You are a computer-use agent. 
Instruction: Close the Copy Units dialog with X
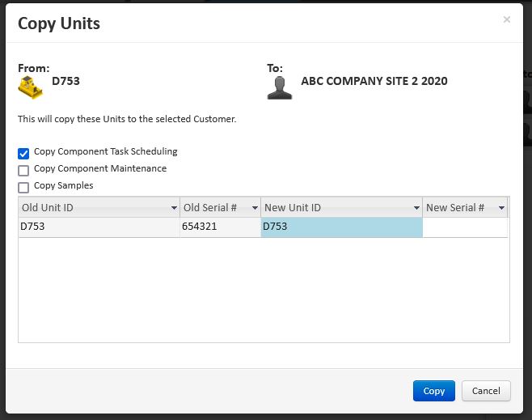[x=507, y=19]
